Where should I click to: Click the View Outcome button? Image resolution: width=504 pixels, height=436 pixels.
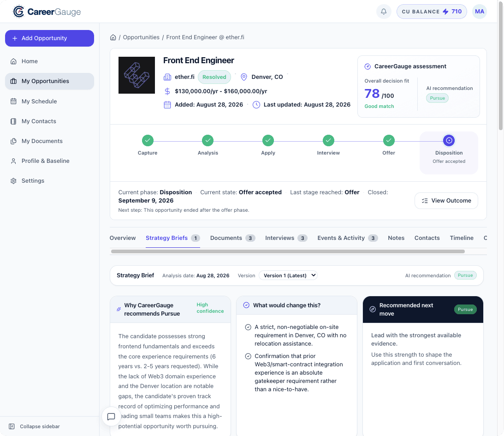[446, 201]
